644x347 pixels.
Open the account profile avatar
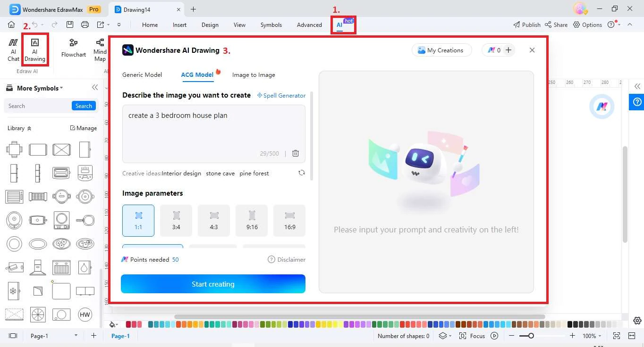pyautogui.click(x=580, y=8)
